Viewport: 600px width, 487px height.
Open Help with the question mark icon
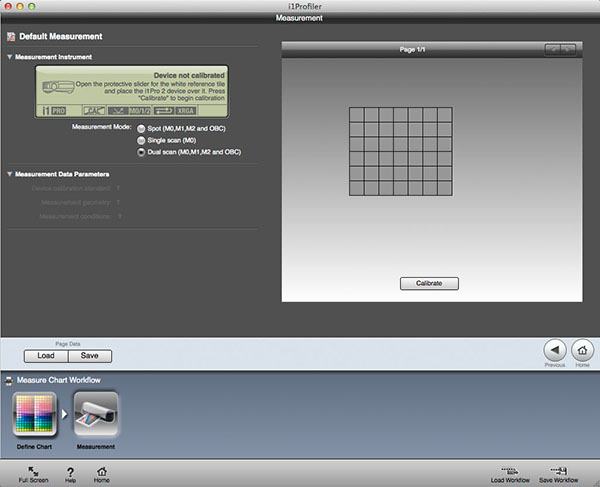(70, 474)
